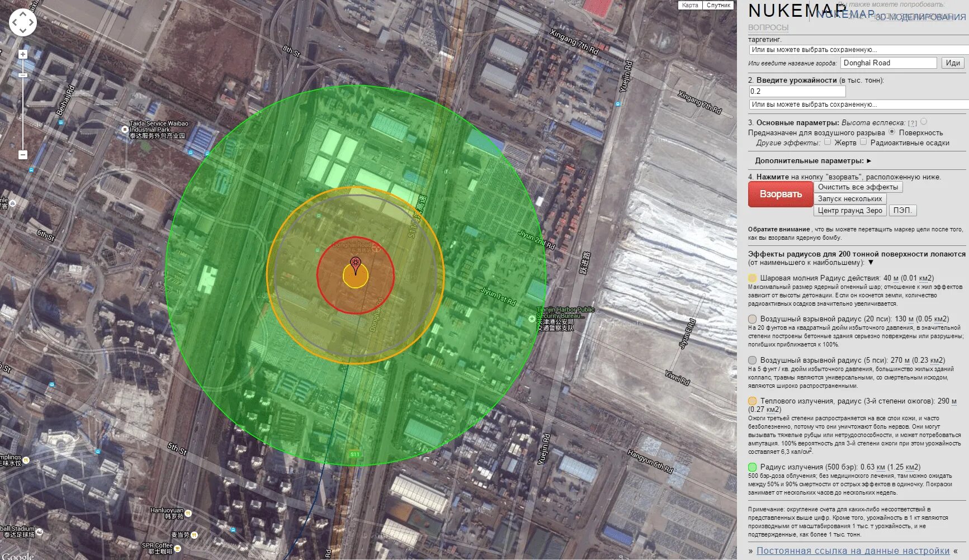Open the saved target locations dropdown

point(859,50)
